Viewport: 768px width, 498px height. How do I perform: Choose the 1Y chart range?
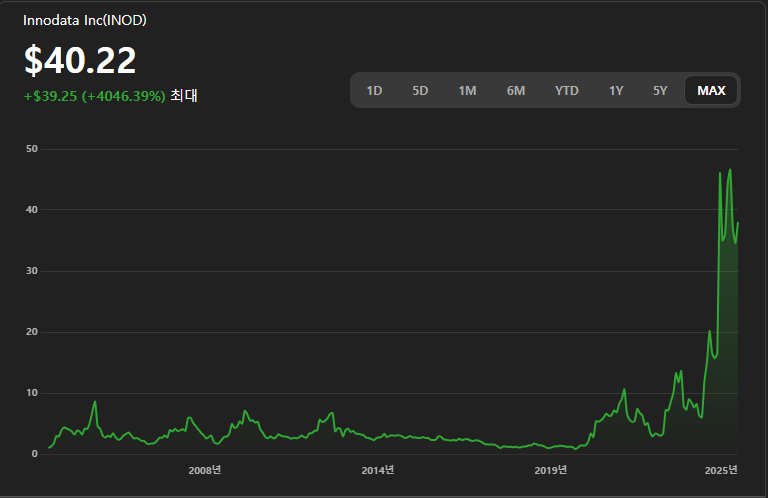[616, 91]
